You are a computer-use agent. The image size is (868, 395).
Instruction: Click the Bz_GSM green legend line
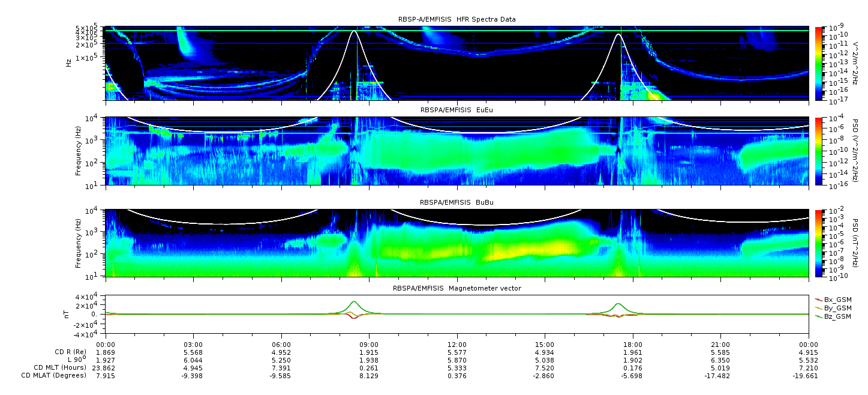pyautogui.click(x=819, y=316)
